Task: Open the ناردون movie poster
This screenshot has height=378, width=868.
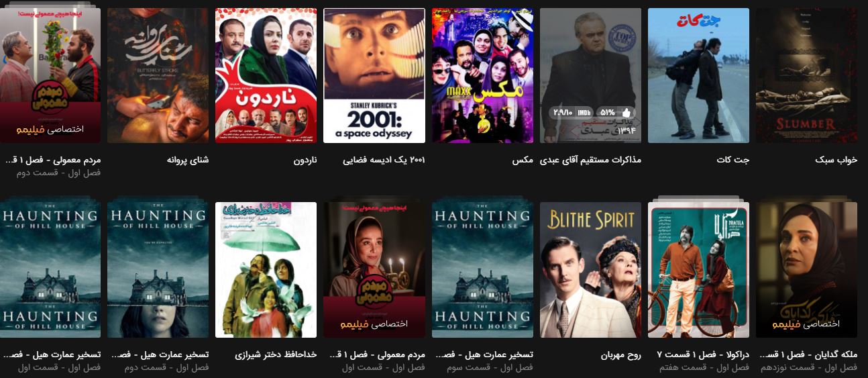Action: click(266, 75)
